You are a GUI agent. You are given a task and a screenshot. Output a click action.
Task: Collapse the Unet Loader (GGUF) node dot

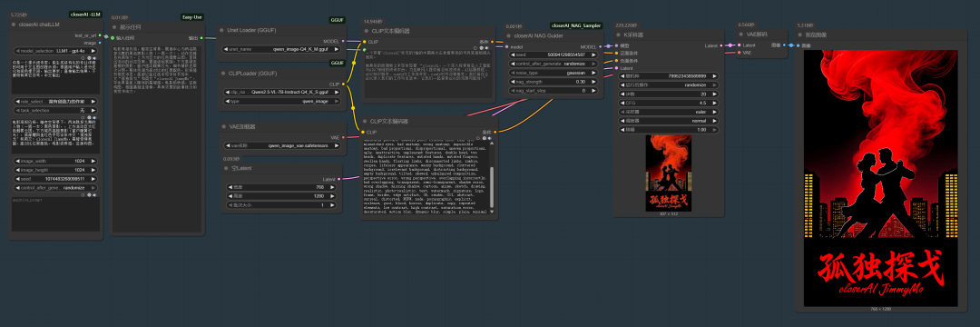pyautogui.click(x=222, y=30)
